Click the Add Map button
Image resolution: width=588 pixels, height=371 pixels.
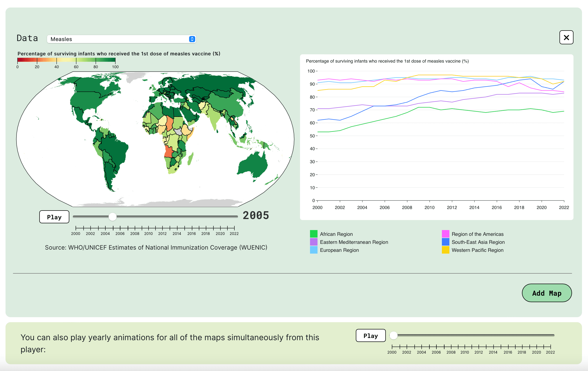(x=546, y=293)
